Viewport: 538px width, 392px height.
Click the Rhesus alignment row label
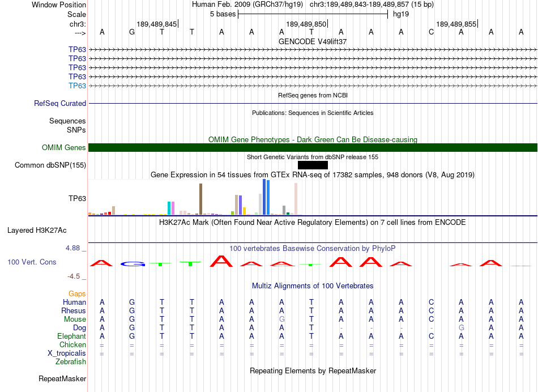tap(74, 310)
